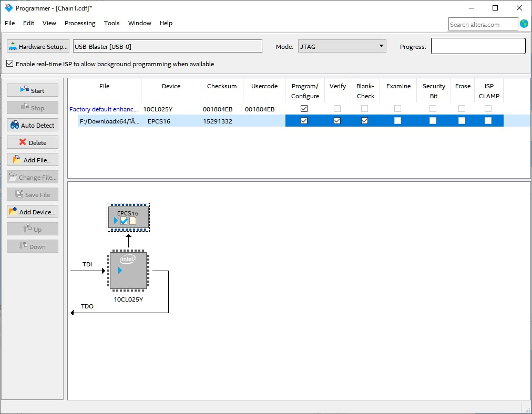
Task: Move selected device Up in chain
Action: point(33,229)
